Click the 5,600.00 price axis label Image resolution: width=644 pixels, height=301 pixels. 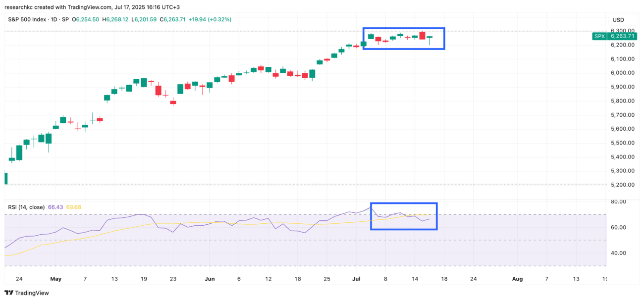[x=622, y=129]
